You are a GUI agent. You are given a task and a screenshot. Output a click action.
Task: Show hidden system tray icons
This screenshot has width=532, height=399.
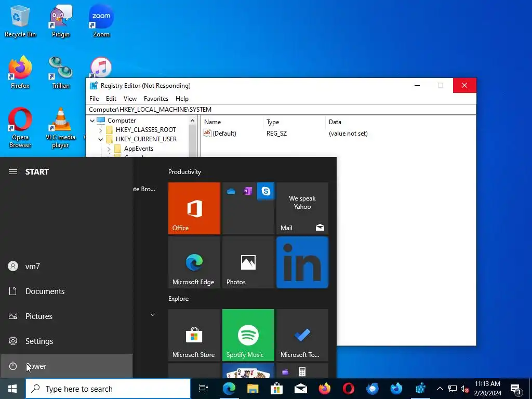[x=440, y=389]
